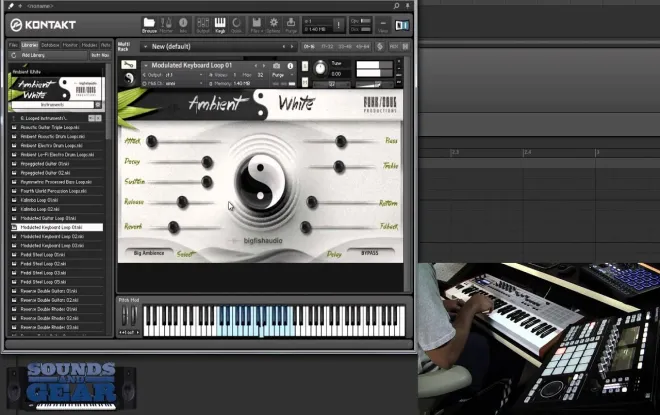Switch to Database browser tab

[50, 45]
